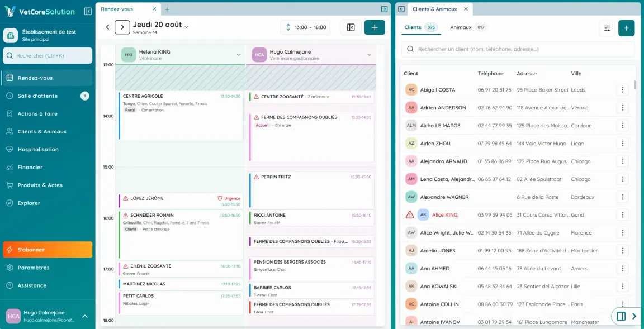The height and width of the screenshot is (329, 644).
Task: Go to next day arrow
Action: [122, 27]
